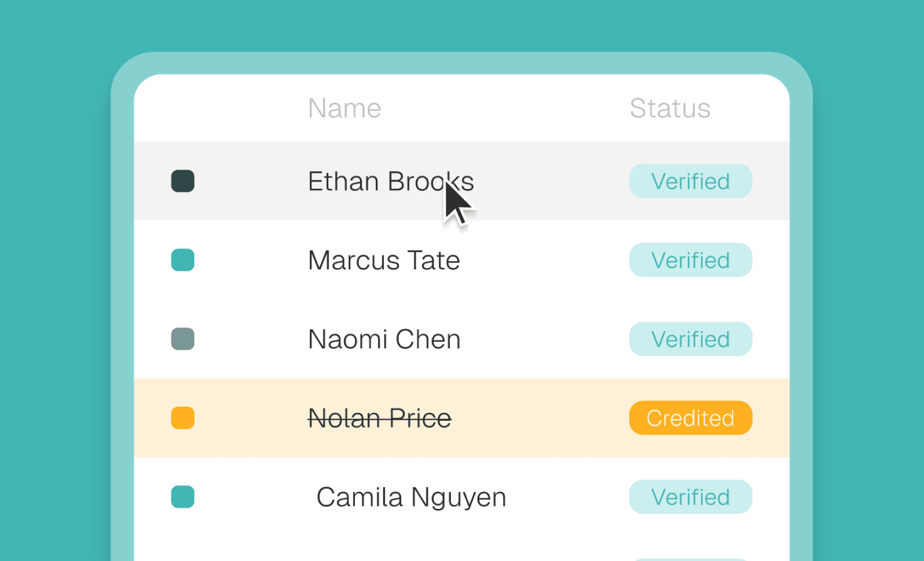Image resolution: width=924 pixels, height=561 pixels.
Task: Click empty space in highlighted Nolan Price row
Action: coord(541,418)
